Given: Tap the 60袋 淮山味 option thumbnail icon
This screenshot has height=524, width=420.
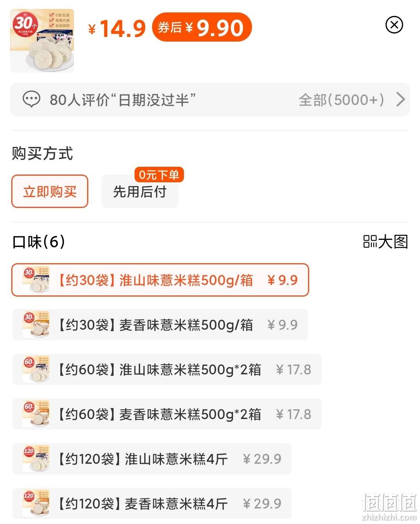Looking at the screenshot, I should click(x=36, y=369).
